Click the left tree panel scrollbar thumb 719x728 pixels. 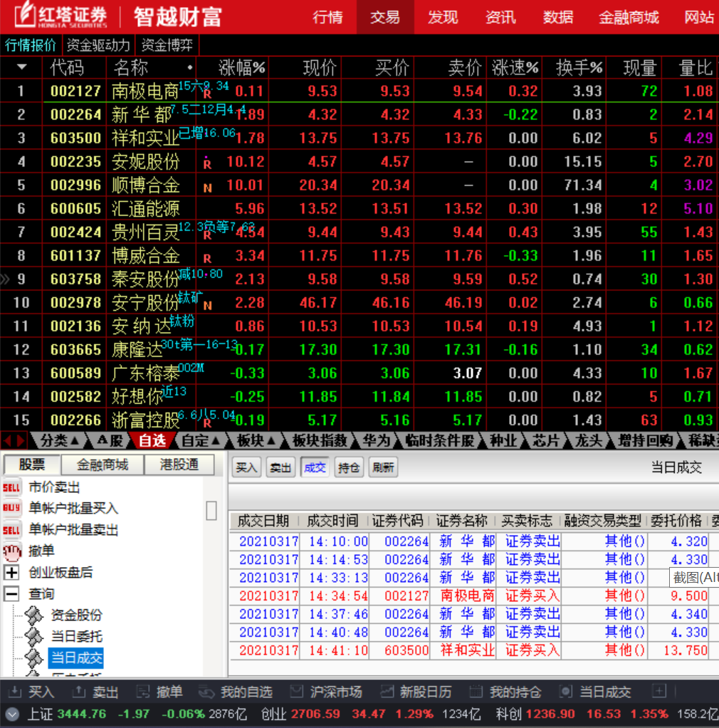(x=211, y=511)
